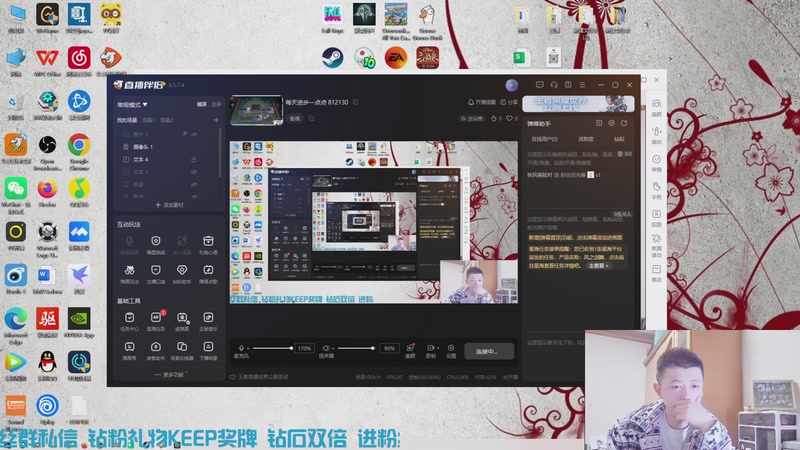
Task: Open 弹幕玩法 danmaku games tool
Action: click(x=129, y=273)
